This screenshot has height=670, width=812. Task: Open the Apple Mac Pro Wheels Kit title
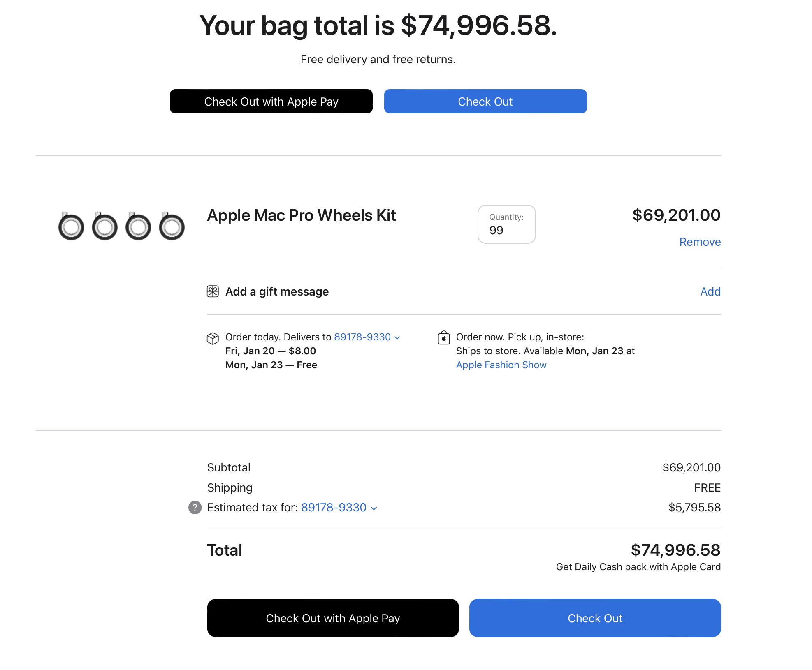(x=302, y=215)
